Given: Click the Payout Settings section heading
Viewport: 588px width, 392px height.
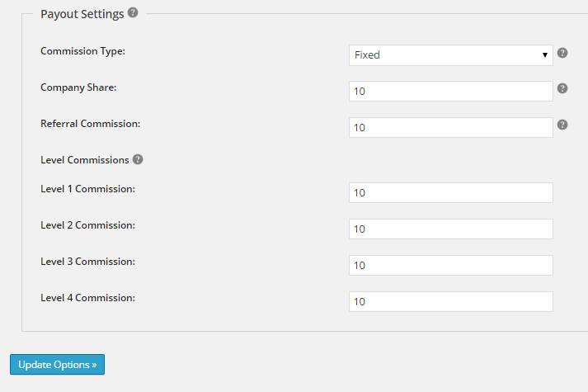Looking at the screenshot, I should tap(82, 14).
